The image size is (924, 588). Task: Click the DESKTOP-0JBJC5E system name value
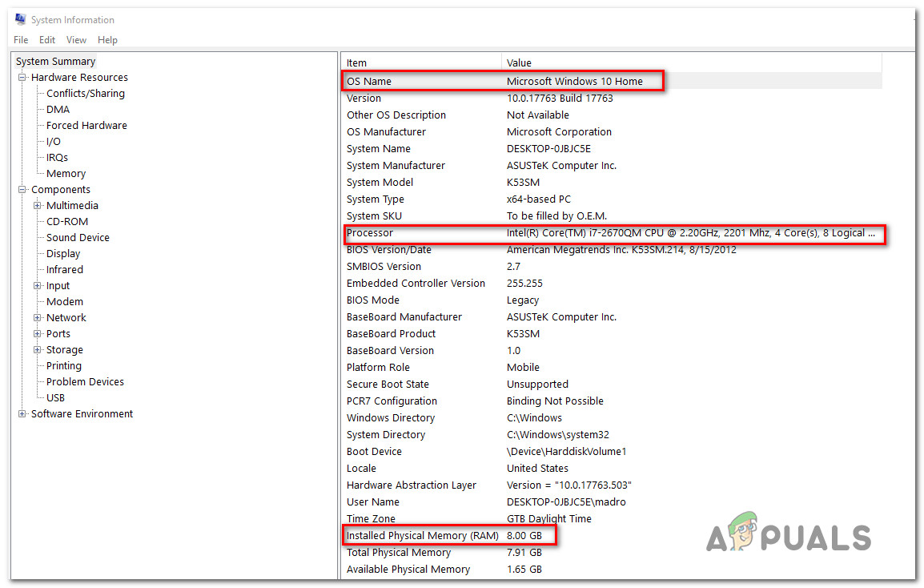click(548, 149)
